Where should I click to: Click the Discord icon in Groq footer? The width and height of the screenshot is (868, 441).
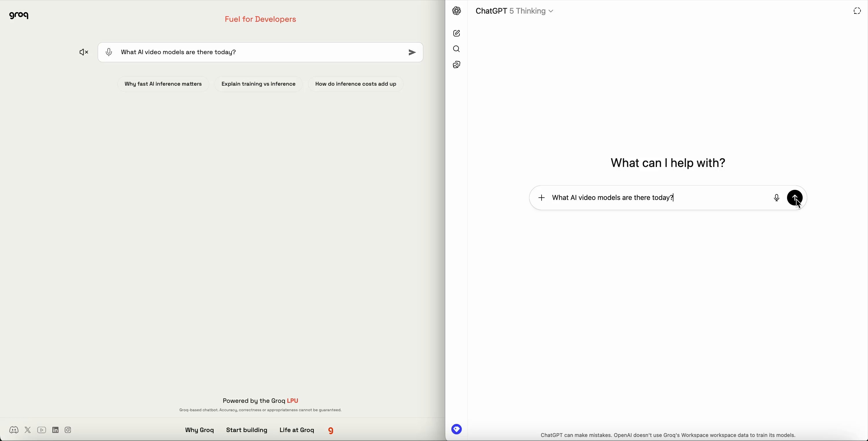14,430
